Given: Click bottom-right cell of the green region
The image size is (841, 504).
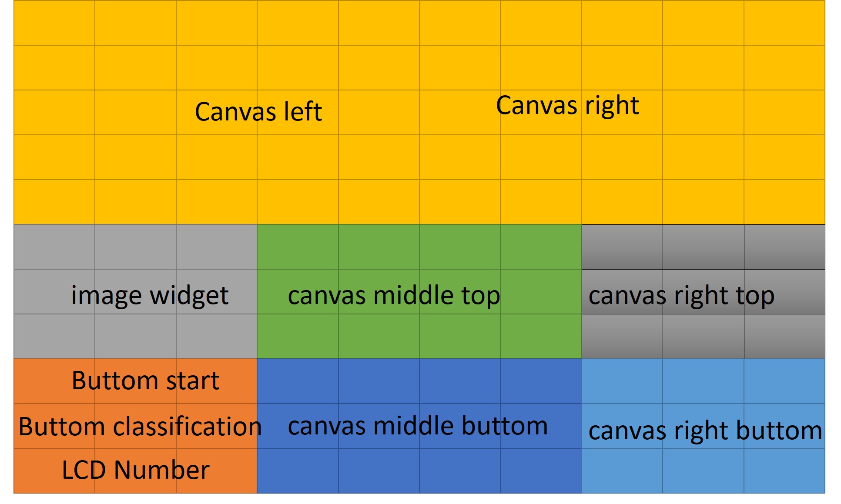Looking at the screenshot, I should click(541, 336).
